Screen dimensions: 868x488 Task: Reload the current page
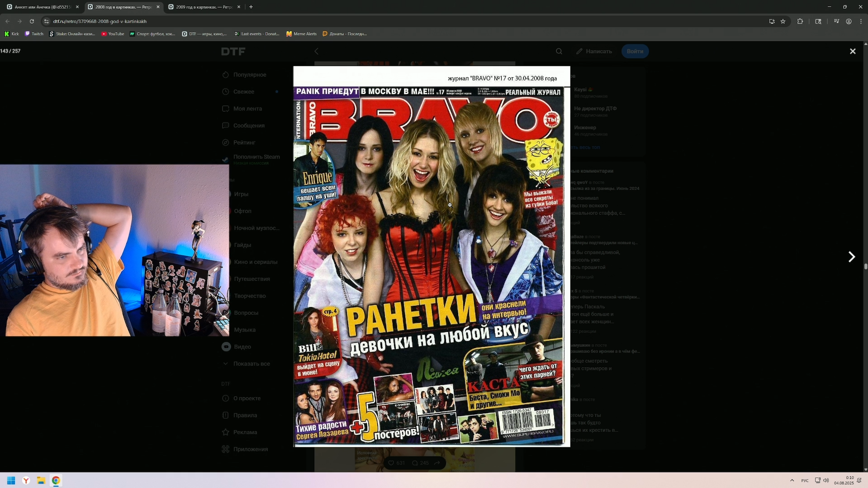tap(32, 21)
